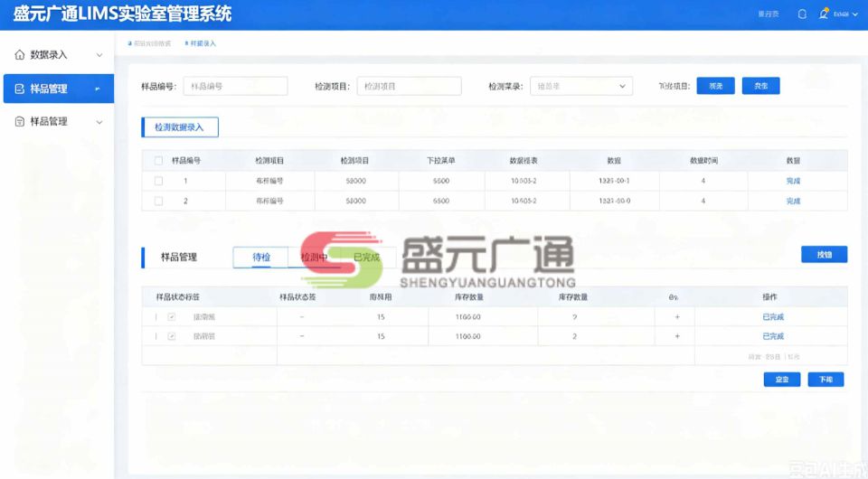
Task: Click the first blue button after 项目 label
Action: [x=716, y=86]
